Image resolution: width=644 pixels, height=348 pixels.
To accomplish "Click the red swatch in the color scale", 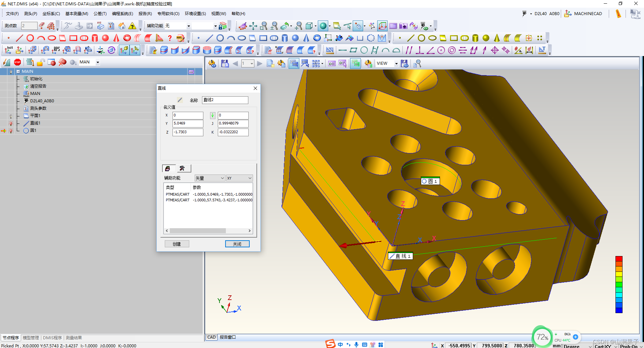I will [619, 259].
